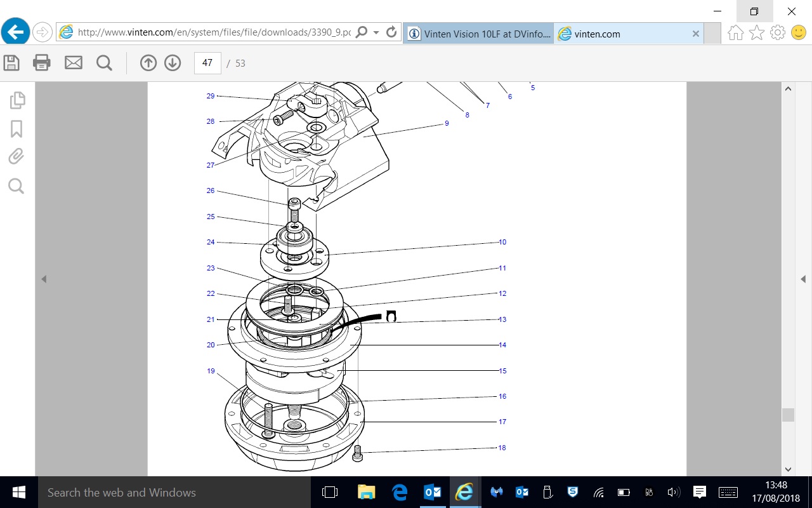812x508 pixels.
Task: Go to the previous page with up arrow
Action: coord(148,63)
